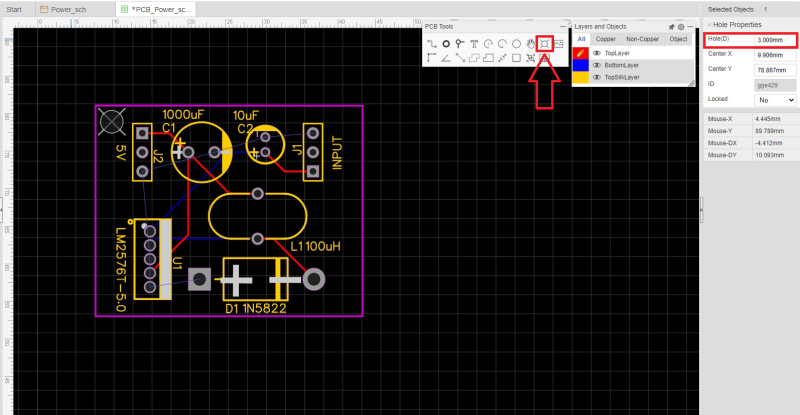The width and height of the screenshot is (800, 415).
Task: Select the Pad tool in PCB Tools
Action: [x=446, y=44]
